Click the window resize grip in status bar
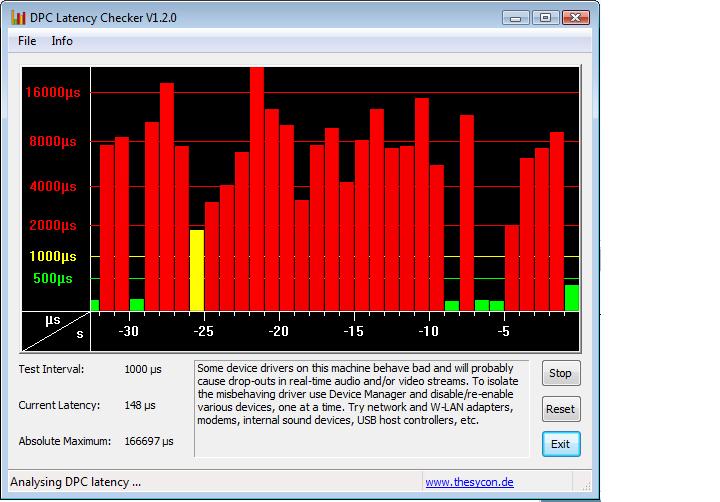Image resolution: width=720 pixels, height=502 pixels. [x=586, y=486]
